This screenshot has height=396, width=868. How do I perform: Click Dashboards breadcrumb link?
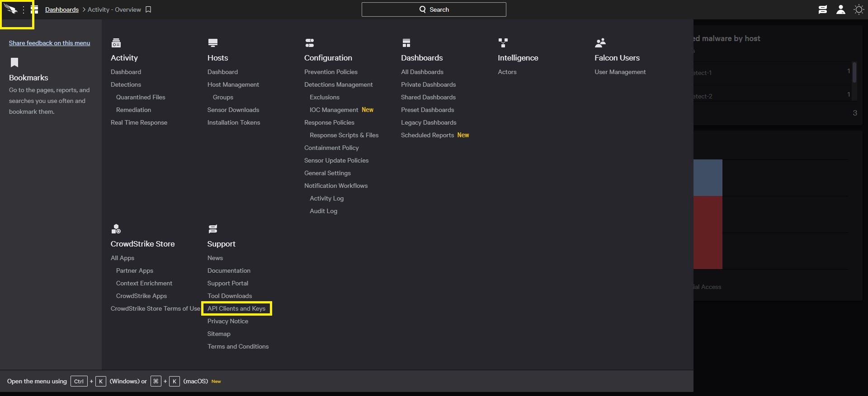point(62,9)
